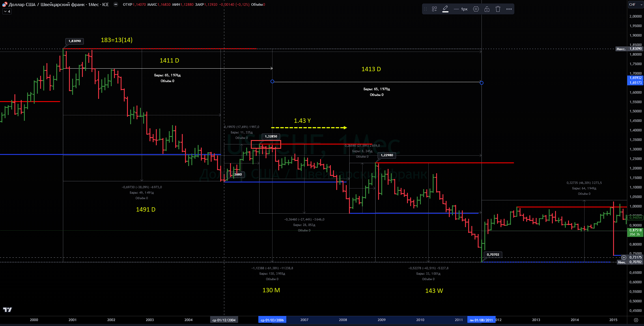
Task: Click the ЗАКР 1,13920 close value
Action: (x=206, y=5)
